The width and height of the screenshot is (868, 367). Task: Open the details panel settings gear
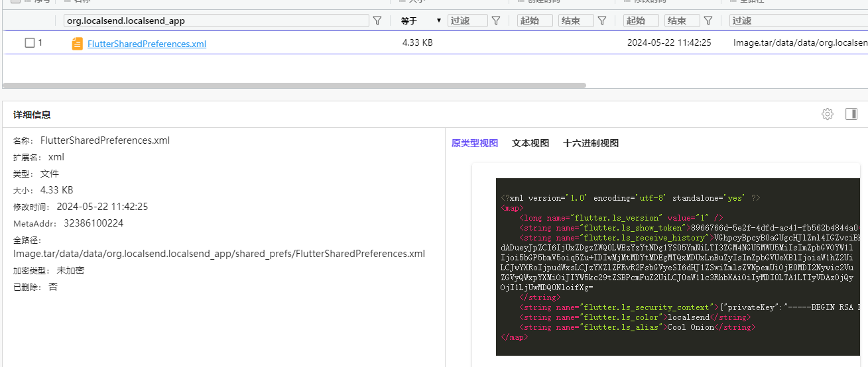point(828,114)
